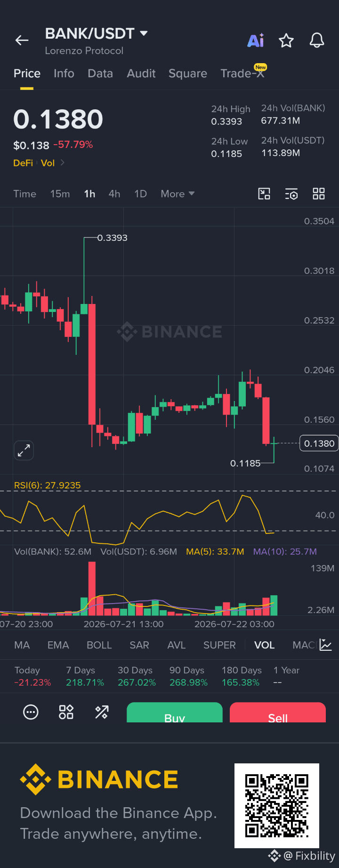Screen dimensions: 339x868
Task: Click the Vol(BANK): 52.6M label
Action: pyautogui.click(x=53, y=551)
